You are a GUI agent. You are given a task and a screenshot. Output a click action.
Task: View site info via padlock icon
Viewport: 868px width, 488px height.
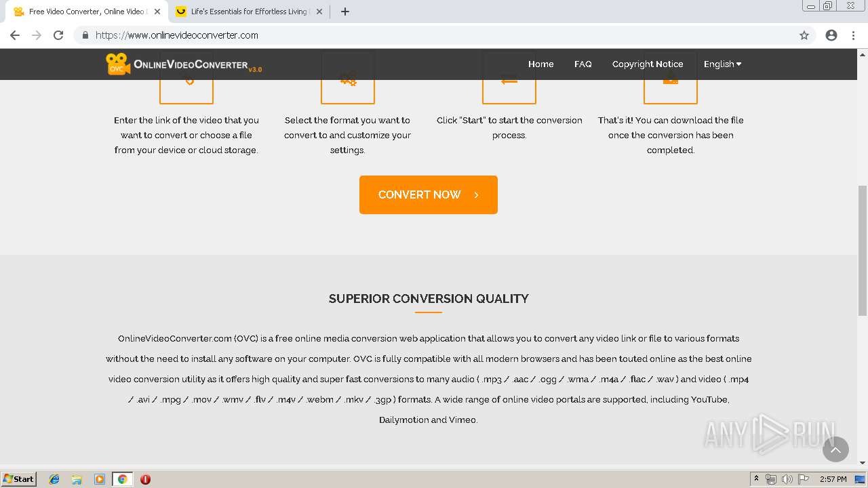(x=85, y=35)
